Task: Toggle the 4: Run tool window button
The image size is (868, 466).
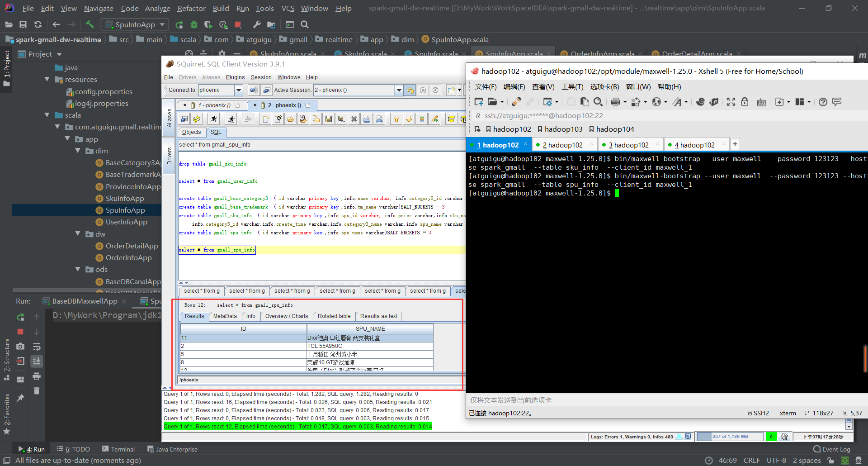Action: pyautogui.click(x=31, y=449)
